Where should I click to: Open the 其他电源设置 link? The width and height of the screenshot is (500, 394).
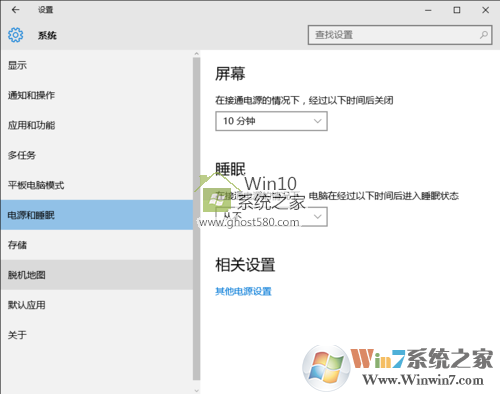pos(243,291)
